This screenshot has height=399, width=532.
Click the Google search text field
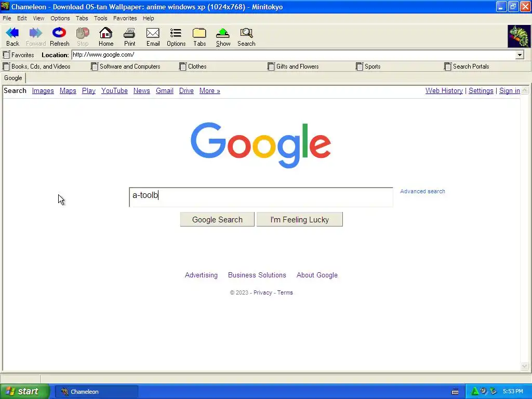261,197
